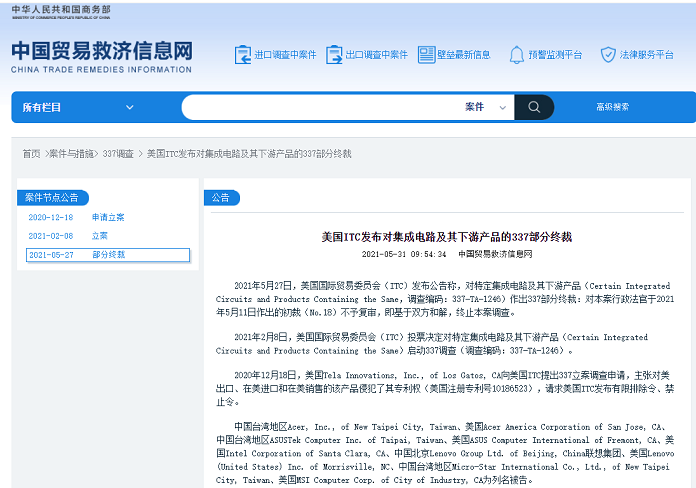This screenshot has height=488, width=696.
Task: Click the paragraph starting 中国台湾地区Acer
Action: click(x=445, y=453)
